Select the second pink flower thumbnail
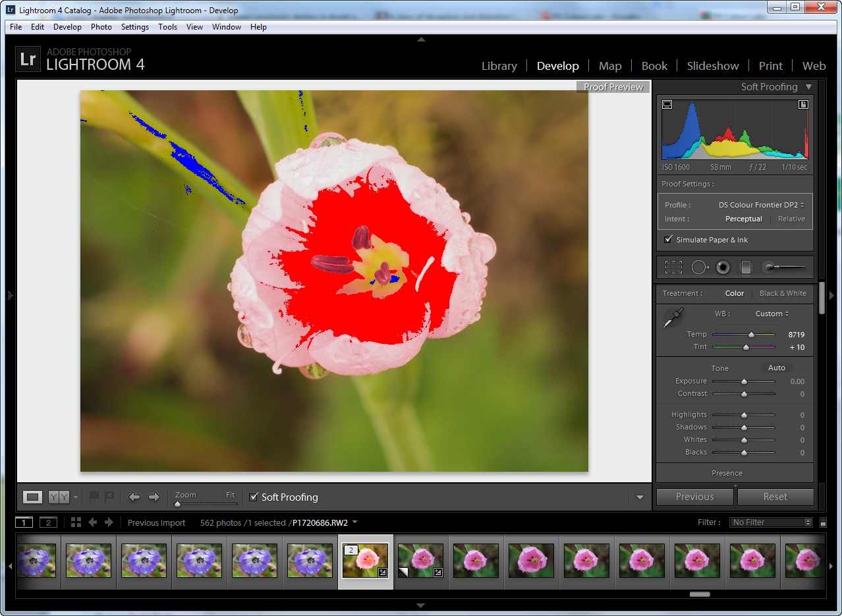This screenshot has width=842, height=616. pyautogui.click(x=420, y=561)
